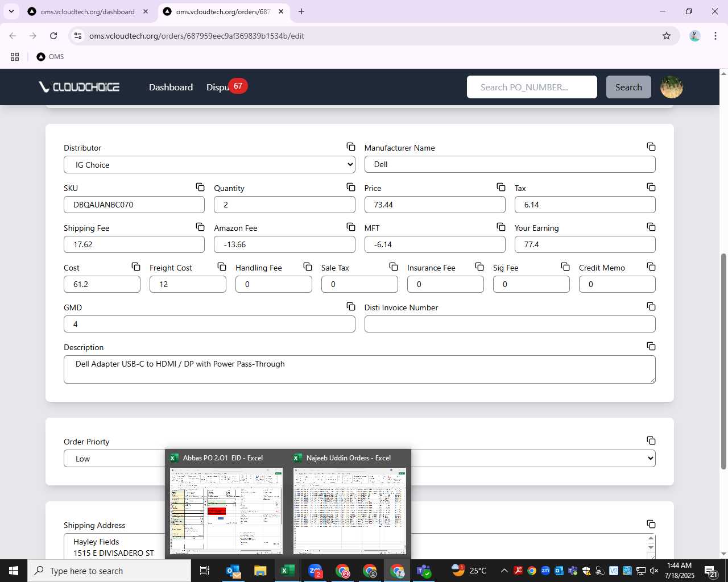Click the Disti Invoice Number field

pos(510,324)
